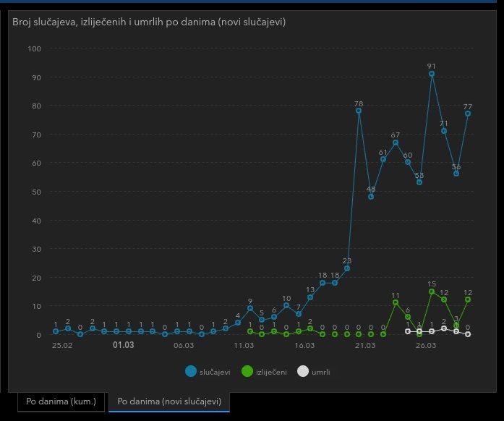Pick the blue data point labeled 23
Image resolution: width=504 pixels, height=421 pixels.
point(347,268)
